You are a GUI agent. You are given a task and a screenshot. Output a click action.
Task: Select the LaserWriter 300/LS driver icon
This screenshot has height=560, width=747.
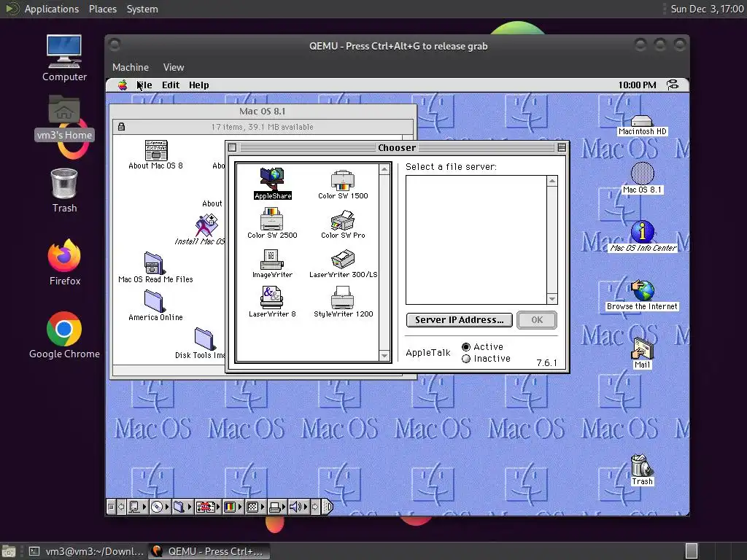click(343, 263)
